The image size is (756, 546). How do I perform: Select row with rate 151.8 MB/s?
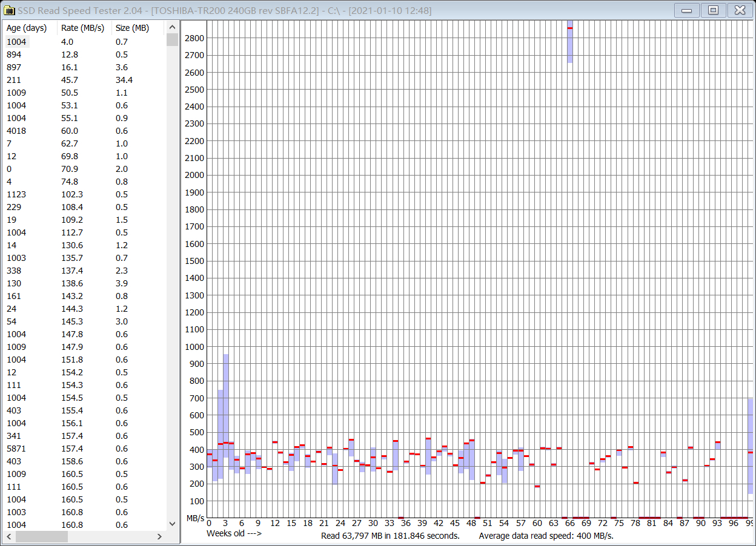[x=85, y=360]
